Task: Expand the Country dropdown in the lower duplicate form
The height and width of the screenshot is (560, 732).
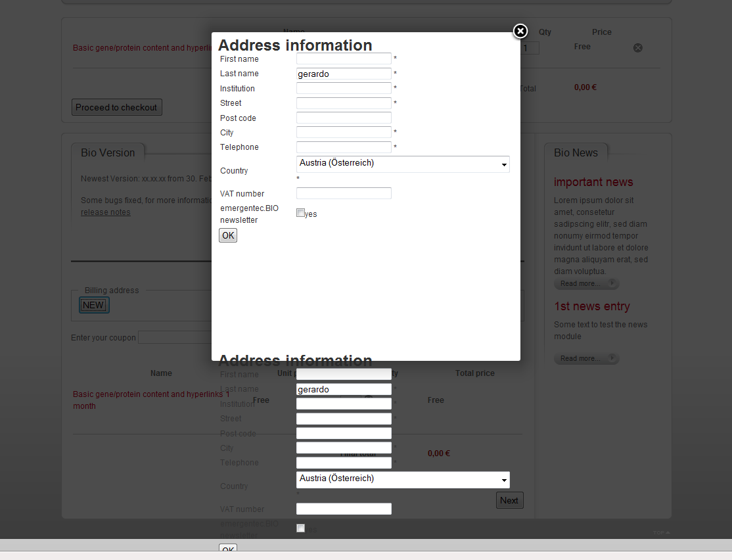Action: [x=403, y=480]
